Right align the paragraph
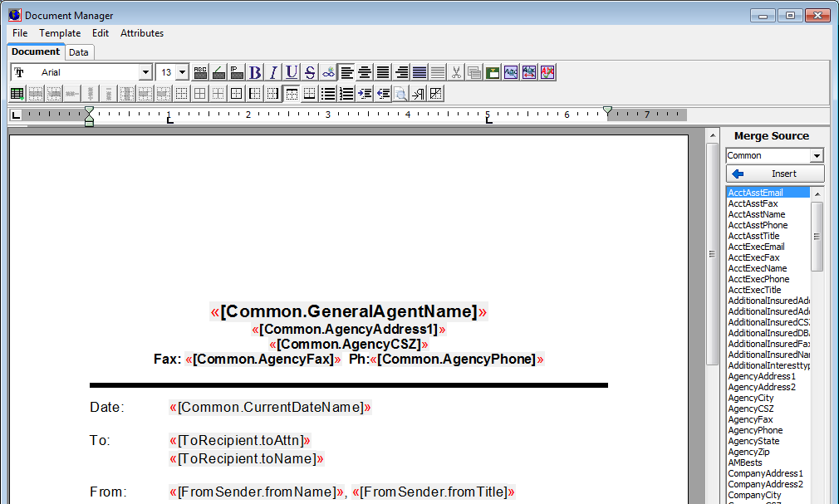The width and height of the screenshot is (839, 504). [401, 73]
